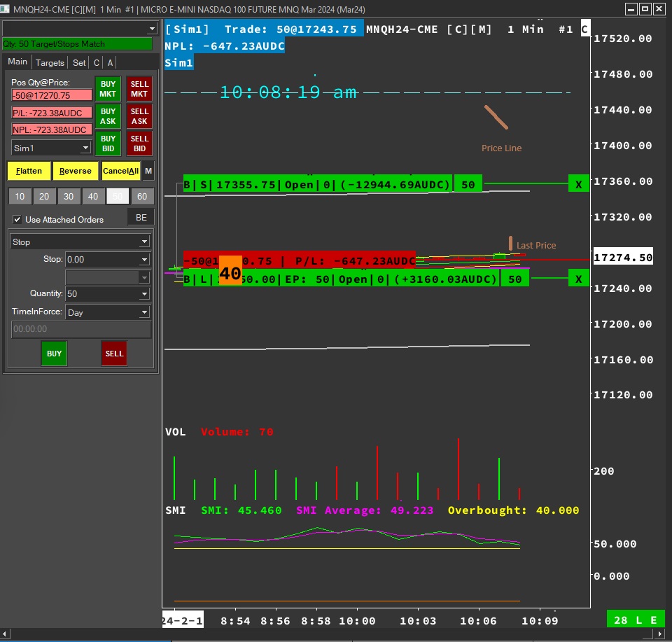Image resolution: width=672 pixels, height=642 pixels.
Task: Click the BUY MKT button
Action: point(108,89)
